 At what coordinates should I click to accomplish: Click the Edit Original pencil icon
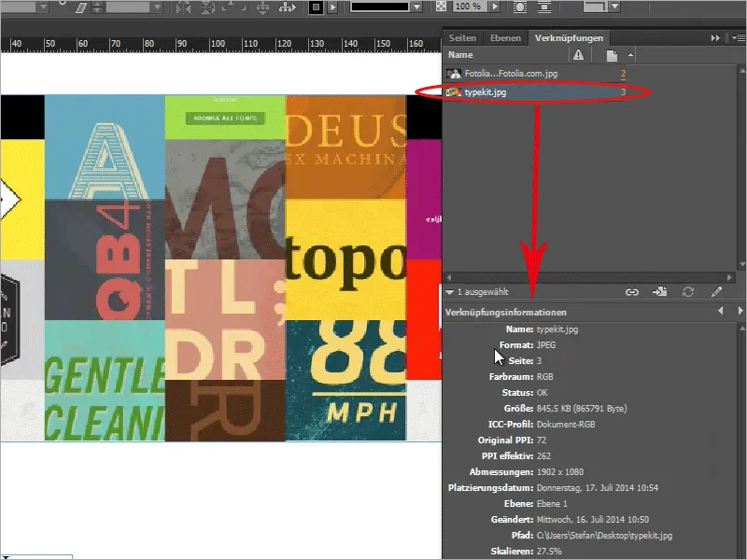pos(716,291)
